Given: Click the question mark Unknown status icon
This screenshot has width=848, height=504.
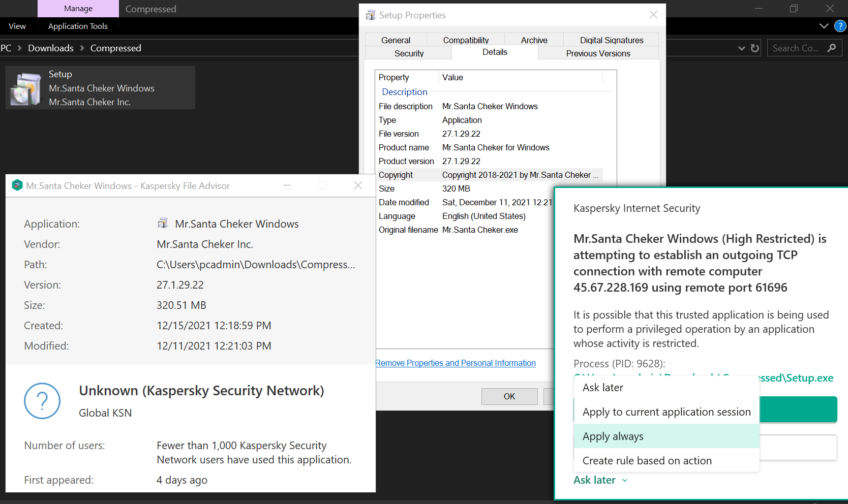Looking at the screenshot, I should (42, 401).
